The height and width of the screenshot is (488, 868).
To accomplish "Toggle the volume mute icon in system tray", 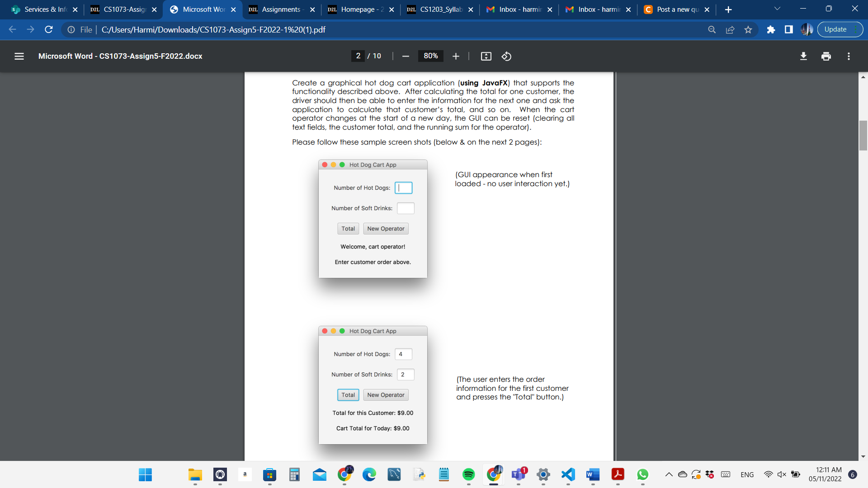I will [x=782, y=474].
